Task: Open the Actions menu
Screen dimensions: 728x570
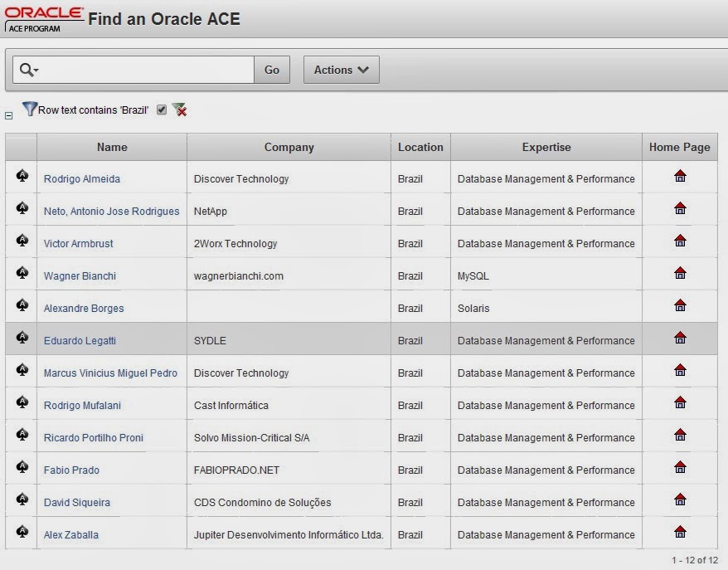Action: (x=341, y=69)
